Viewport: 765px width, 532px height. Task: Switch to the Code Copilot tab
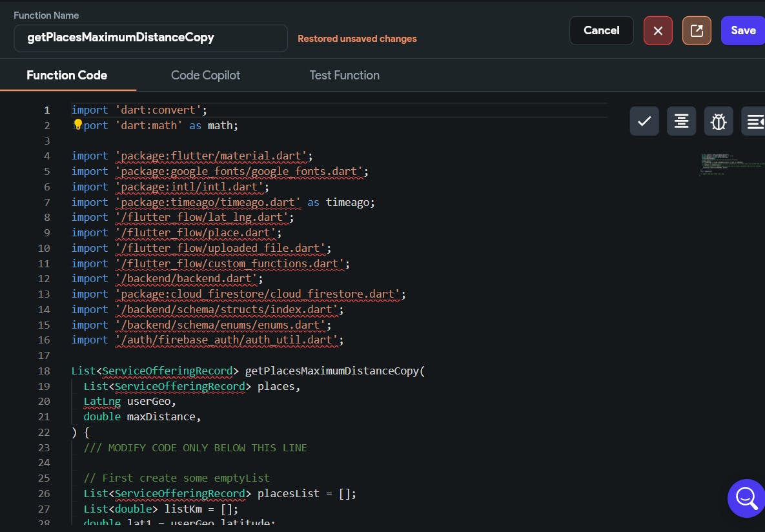205,76
